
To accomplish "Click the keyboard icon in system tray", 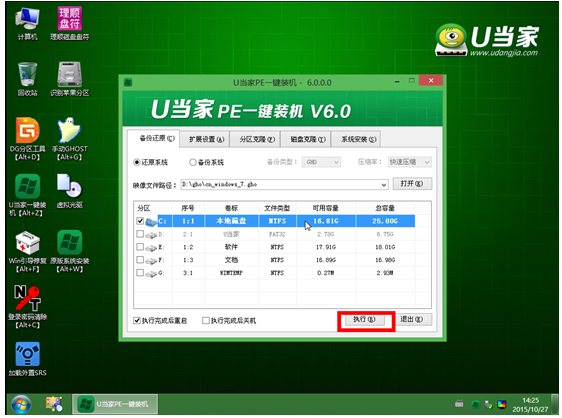I will pos(459,404).
